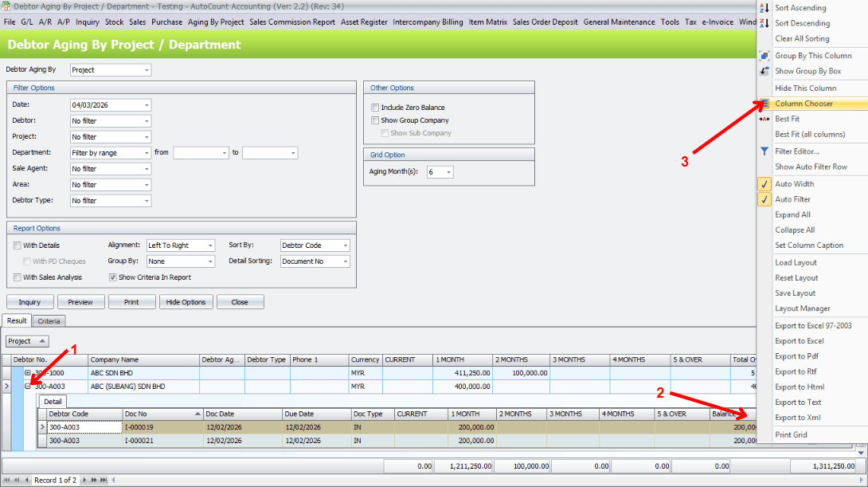The image size is (868, 487).
Task: Click the Sort Descending icon in context menu
Action: [x=764, y=23]
